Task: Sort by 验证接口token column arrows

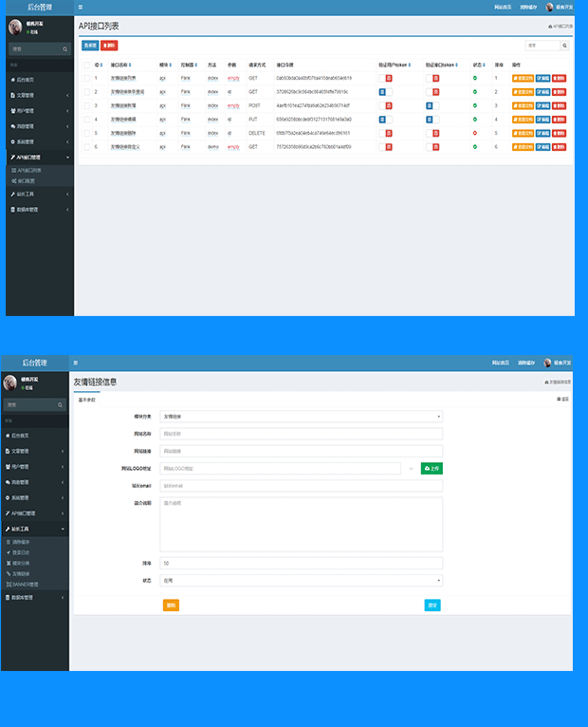Action: 456,65
